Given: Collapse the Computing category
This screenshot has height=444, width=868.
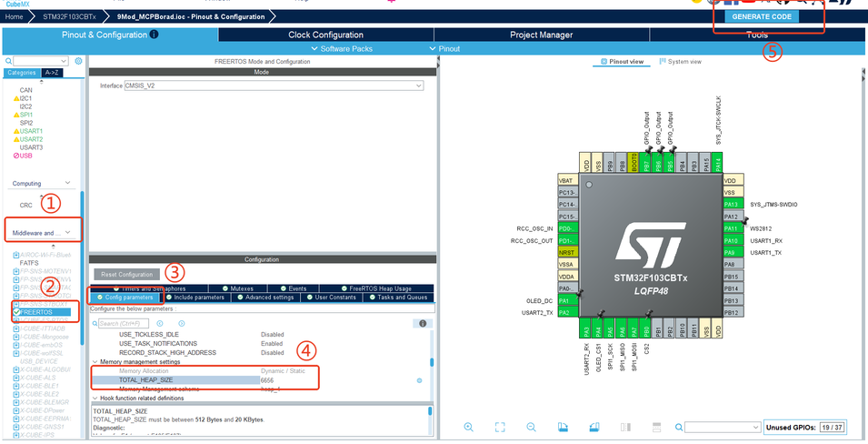Looking at the screenshot, I should click(x=67, y=183).
